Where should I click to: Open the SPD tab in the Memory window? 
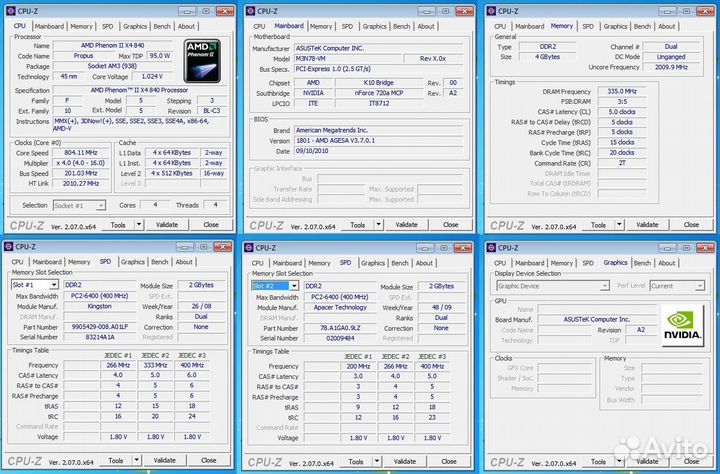pos(588,27)
